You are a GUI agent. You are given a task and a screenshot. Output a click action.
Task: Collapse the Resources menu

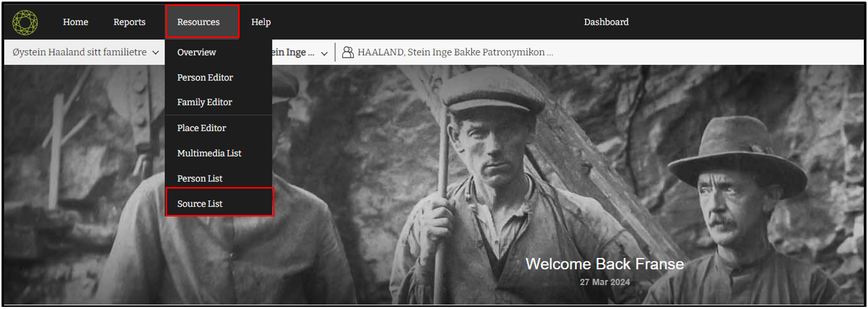(202, 22)
